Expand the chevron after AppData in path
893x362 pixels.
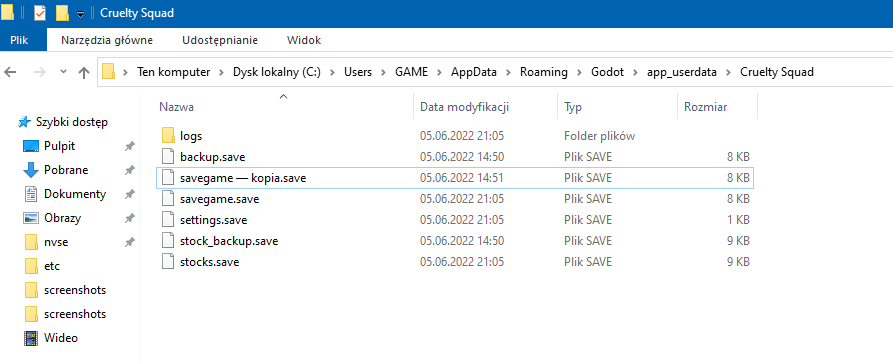506,72
